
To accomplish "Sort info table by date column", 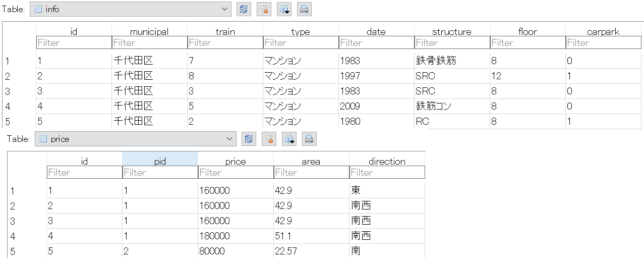I will click(376, 31).
